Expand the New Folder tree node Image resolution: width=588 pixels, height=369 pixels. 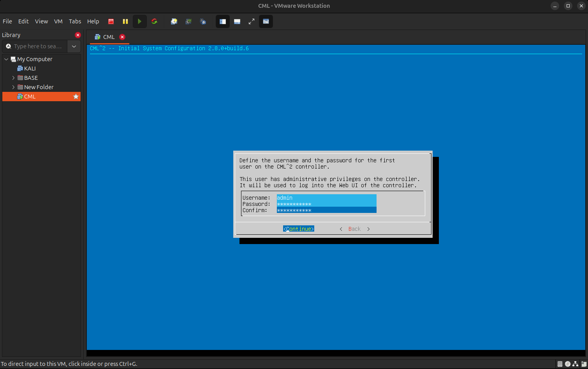tap(13, 87)
